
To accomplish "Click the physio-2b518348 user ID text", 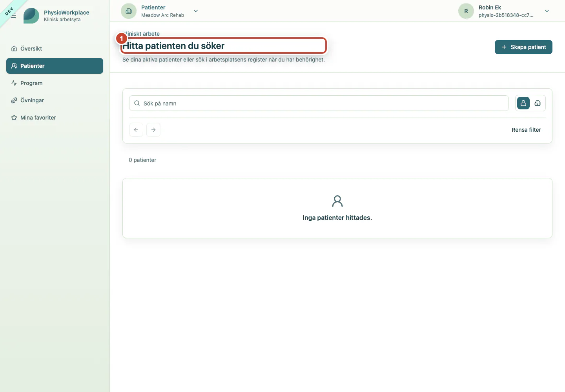I will click(x=506, y=15).
